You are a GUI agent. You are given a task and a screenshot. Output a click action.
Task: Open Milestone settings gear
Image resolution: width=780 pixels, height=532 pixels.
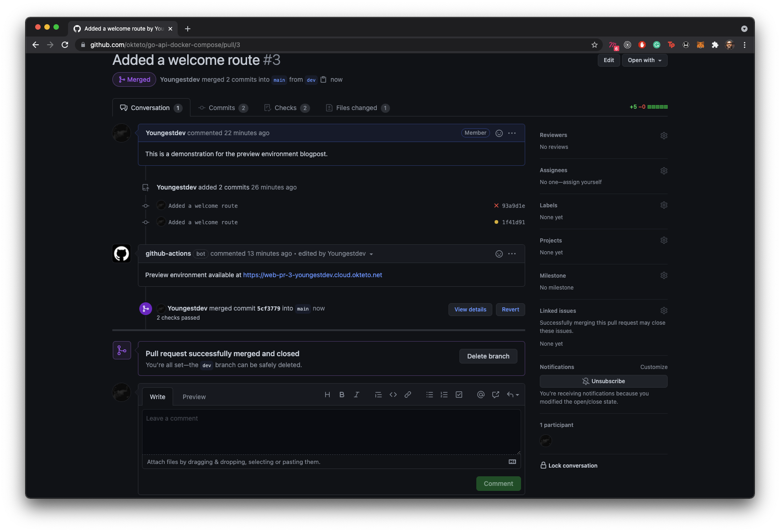664,275
